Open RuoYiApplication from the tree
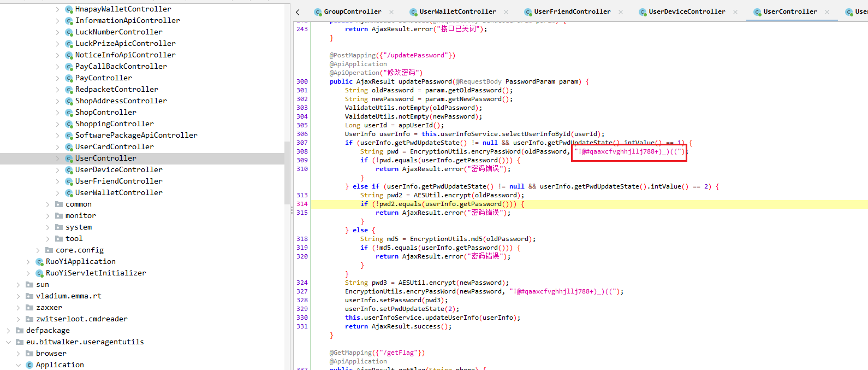The width and height of the screenshot is (868, 370). 81,262
